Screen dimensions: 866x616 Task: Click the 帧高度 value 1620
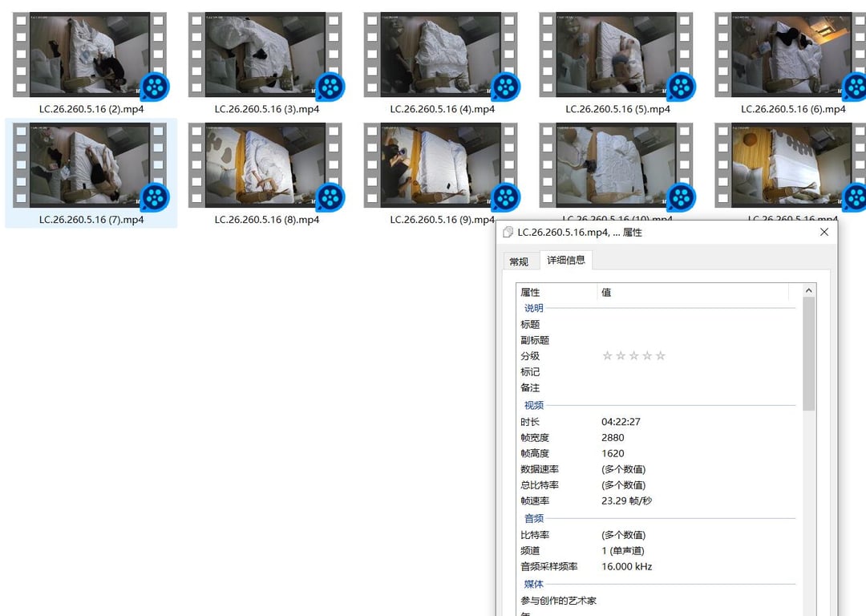tap(613, 453)
